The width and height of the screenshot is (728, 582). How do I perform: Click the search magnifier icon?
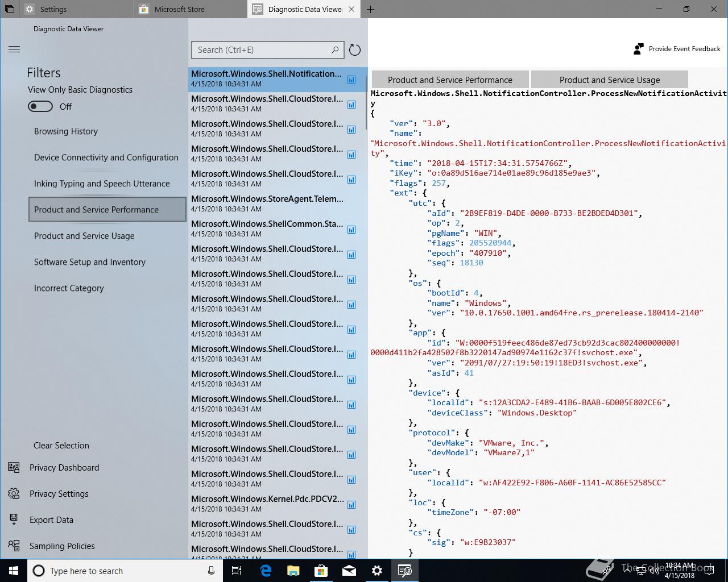335,50
